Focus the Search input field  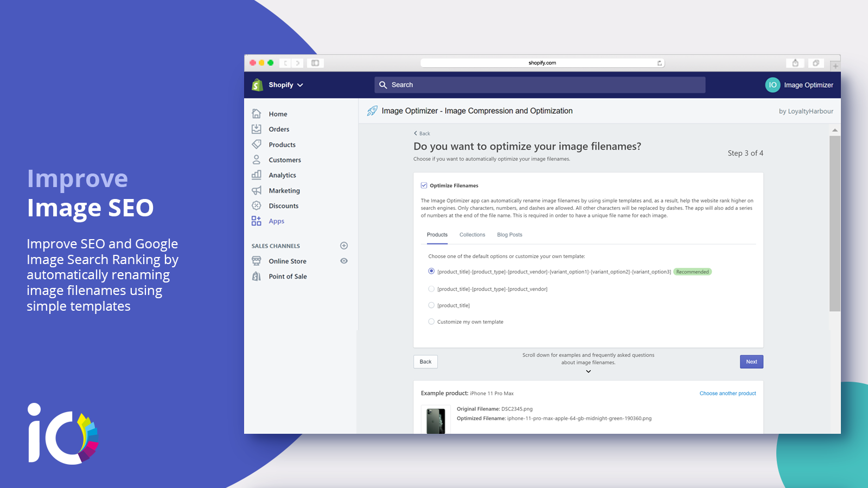click(540, 85)
